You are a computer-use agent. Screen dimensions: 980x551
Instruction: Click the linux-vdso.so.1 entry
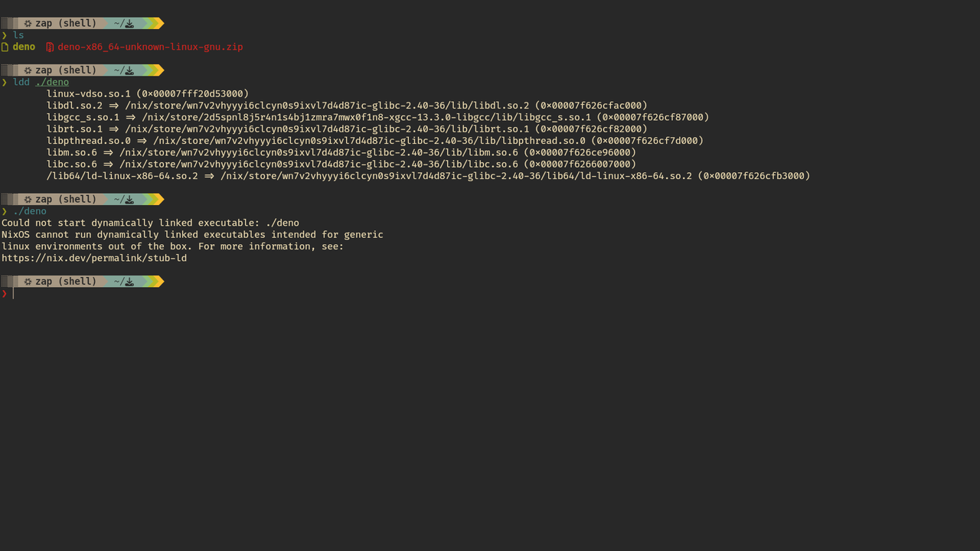coord(89,94)
